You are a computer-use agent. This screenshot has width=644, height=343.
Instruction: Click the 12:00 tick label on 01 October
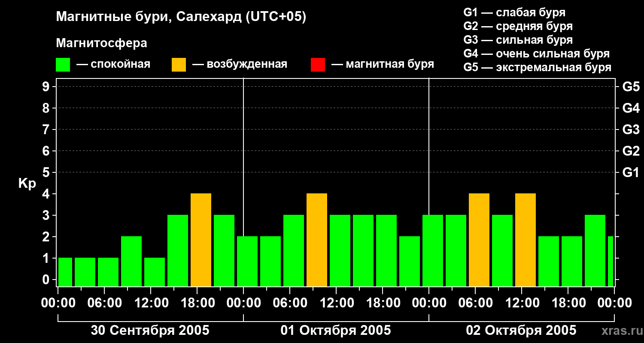[336, 303]
